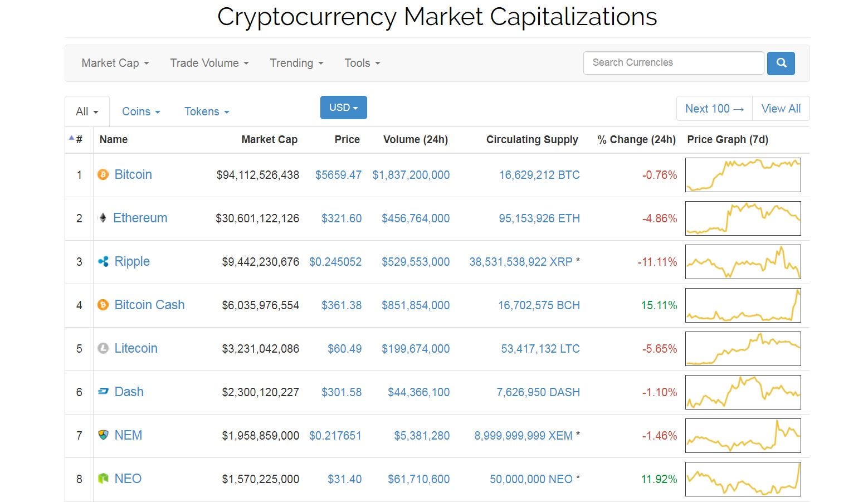Expand the Market Cap menu
The image size is (868, 502).
coord(115,63)
